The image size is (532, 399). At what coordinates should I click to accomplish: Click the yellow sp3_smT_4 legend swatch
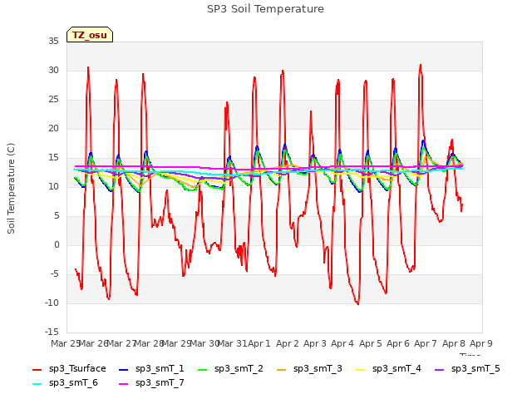[361, 369]
